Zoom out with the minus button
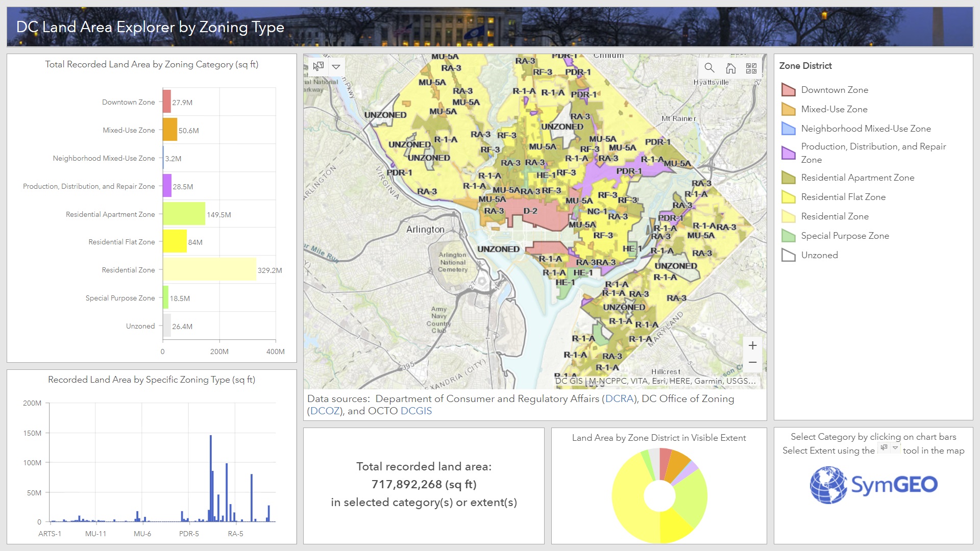Image resolution: width=980 pixels, height=551 pixels. (752, 362)
